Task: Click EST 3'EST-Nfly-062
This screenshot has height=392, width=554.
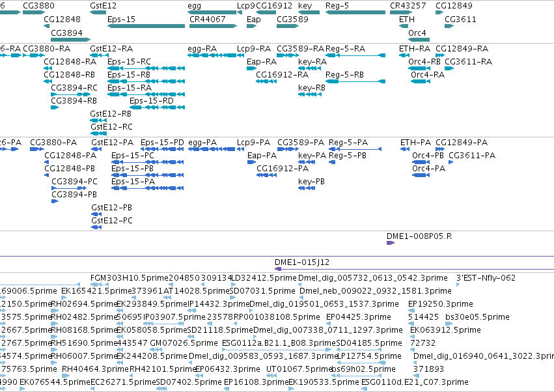Action: click(x=486, y=278)
